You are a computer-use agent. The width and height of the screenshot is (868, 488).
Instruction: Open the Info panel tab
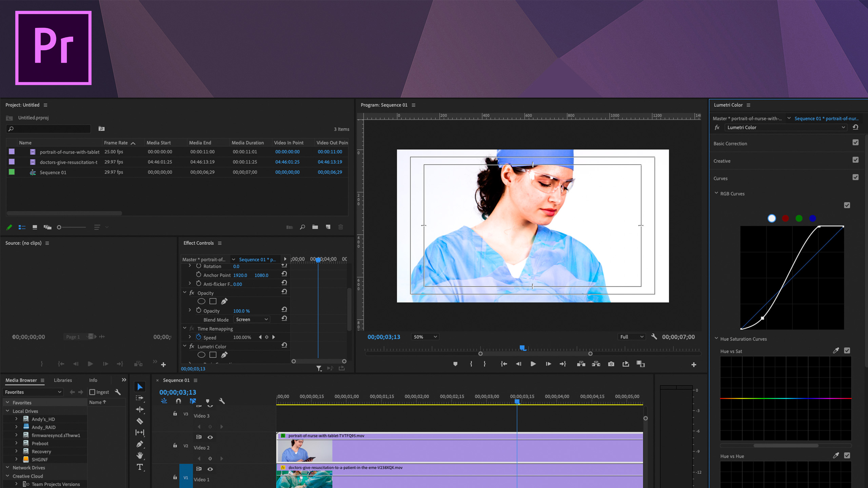click(93, 380)
